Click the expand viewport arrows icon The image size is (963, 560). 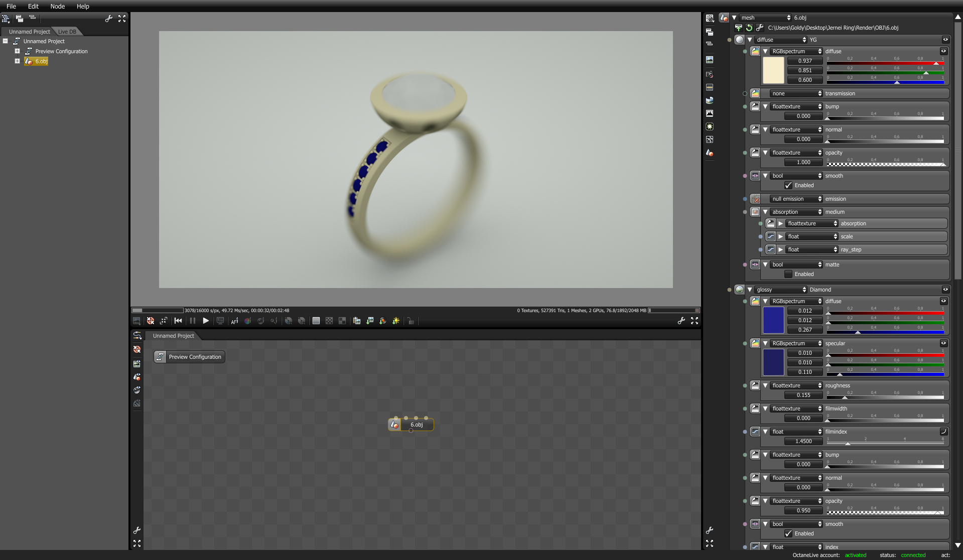[695, 321]
